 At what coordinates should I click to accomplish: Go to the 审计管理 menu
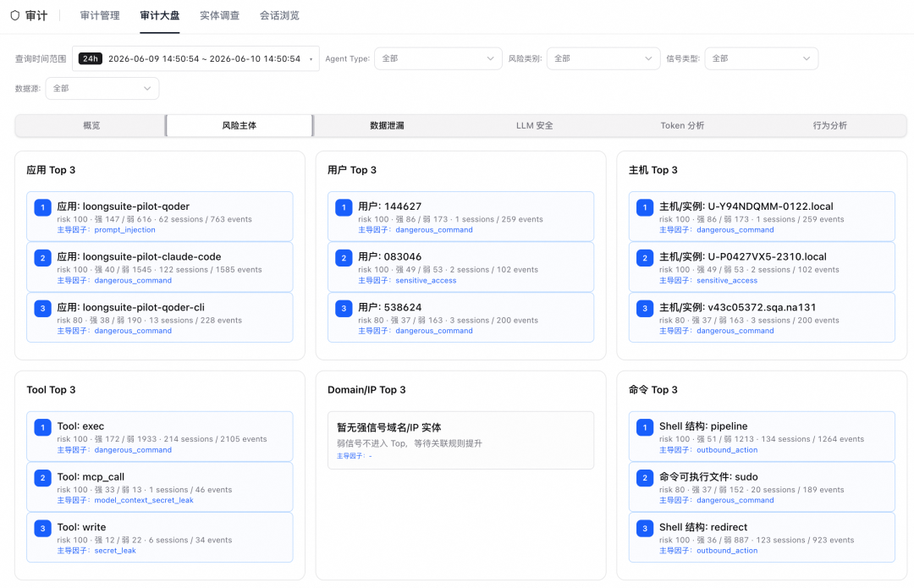[x=100, y=16]
